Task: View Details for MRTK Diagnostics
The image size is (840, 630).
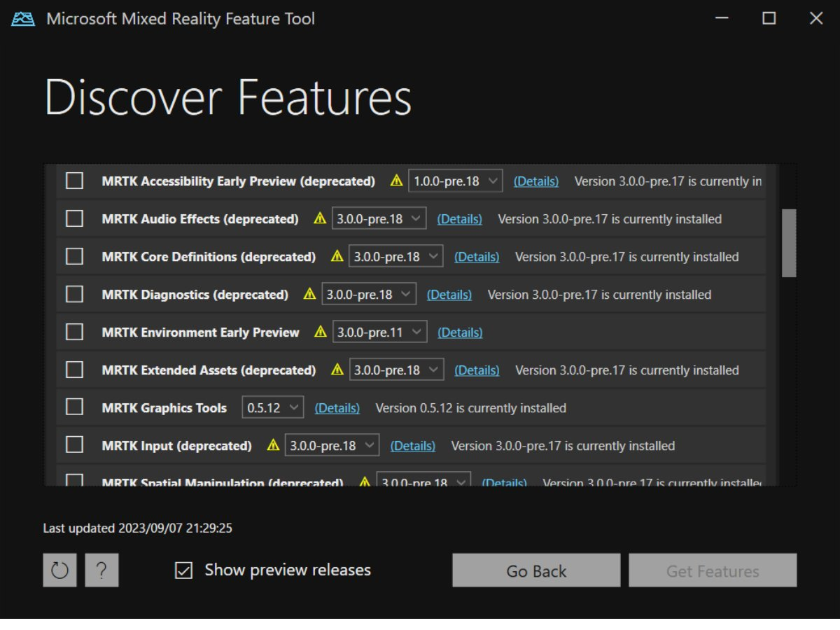Action: pos(449,295)
